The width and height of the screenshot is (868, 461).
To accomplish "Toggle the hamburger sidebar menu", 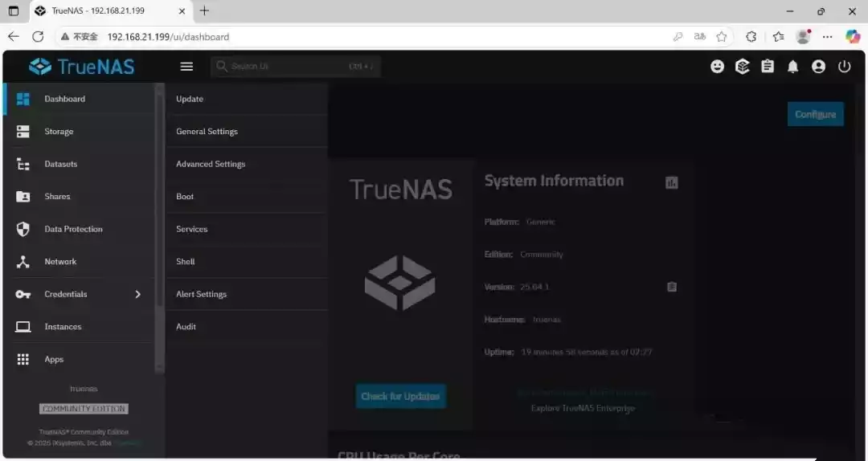I will coord(186,67).
